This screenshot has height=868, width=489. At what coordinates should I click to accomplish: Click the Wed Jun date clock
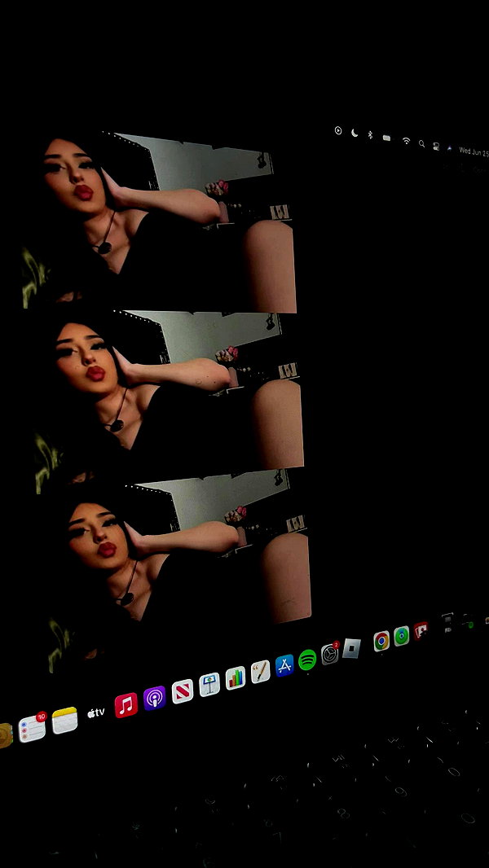coord(474,151)
